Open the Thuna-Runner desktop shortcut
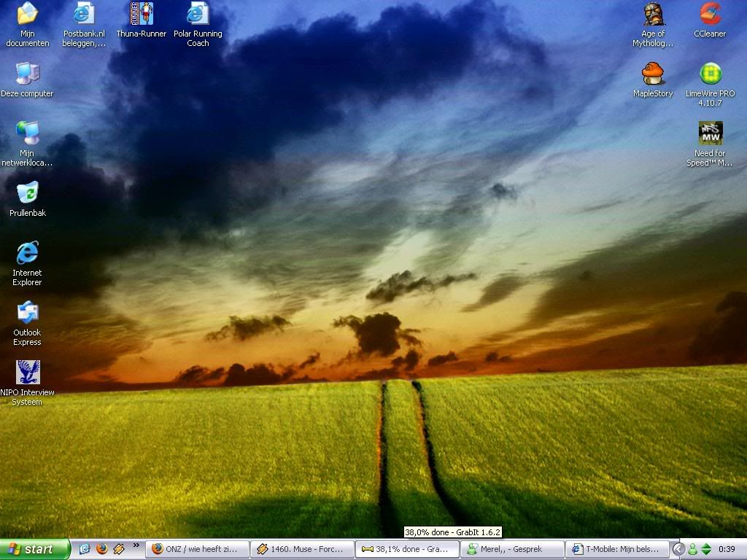Image resolution: width=747 pixels, height=560 pixels. (x=142, y=14)
